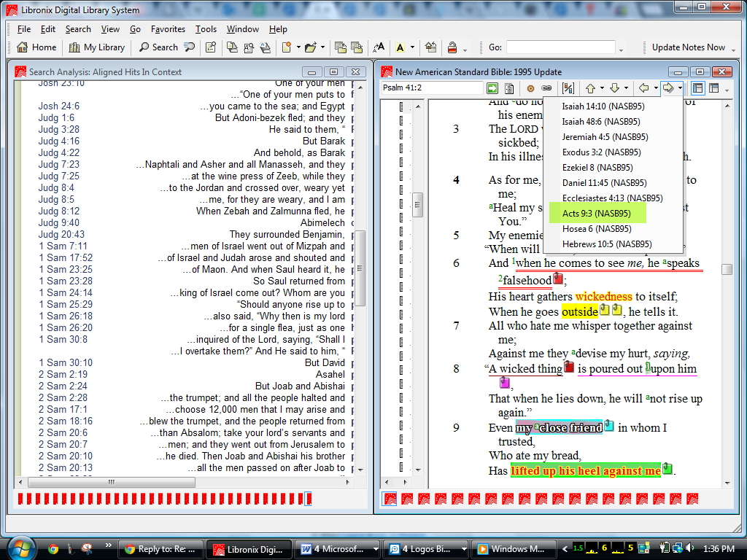Click the document with magnifier icon

click(x=249, y=47)
